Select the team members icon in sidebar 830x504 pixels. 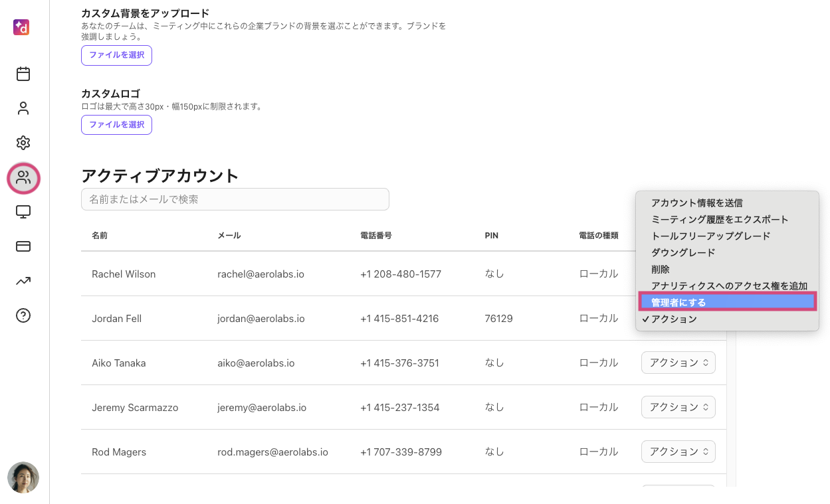point(23,177)
